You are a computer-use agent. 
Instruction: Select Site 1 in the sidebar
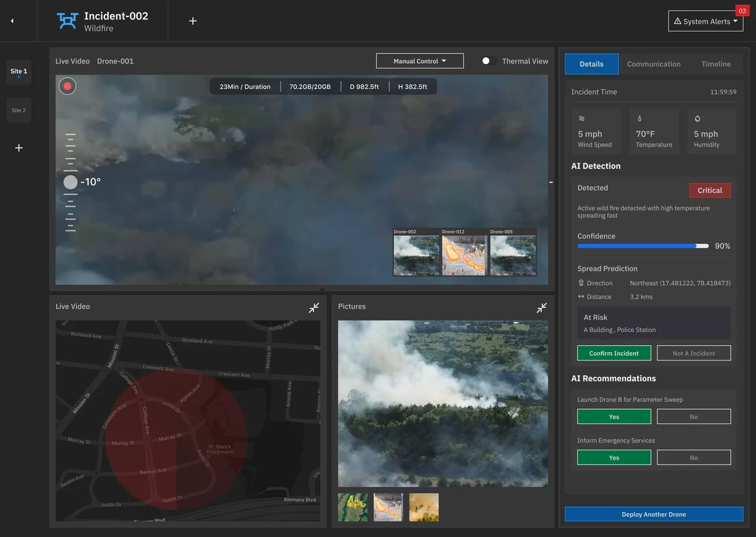[19, 72]
